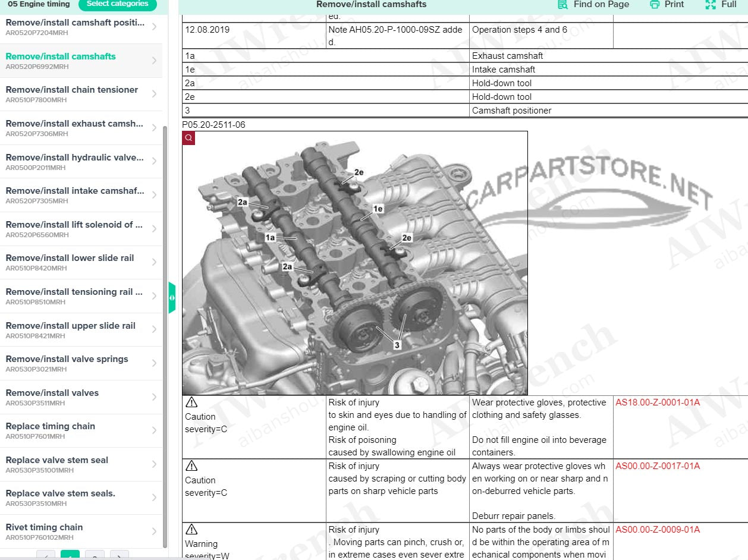Image resolution: width=748 pixels, height=560 pixels.
Task: Click the red magnifier icon on engine diagram
Action: [188, 138]
